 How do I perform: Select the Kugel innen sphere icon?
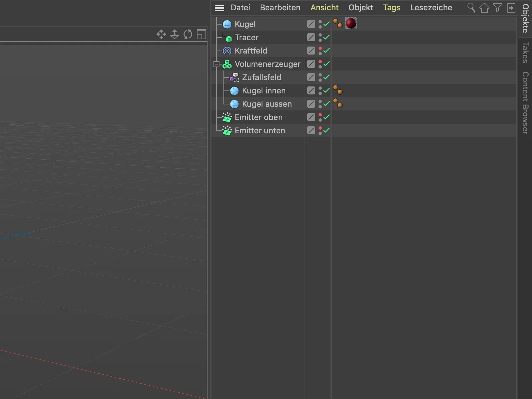point(234,91)
